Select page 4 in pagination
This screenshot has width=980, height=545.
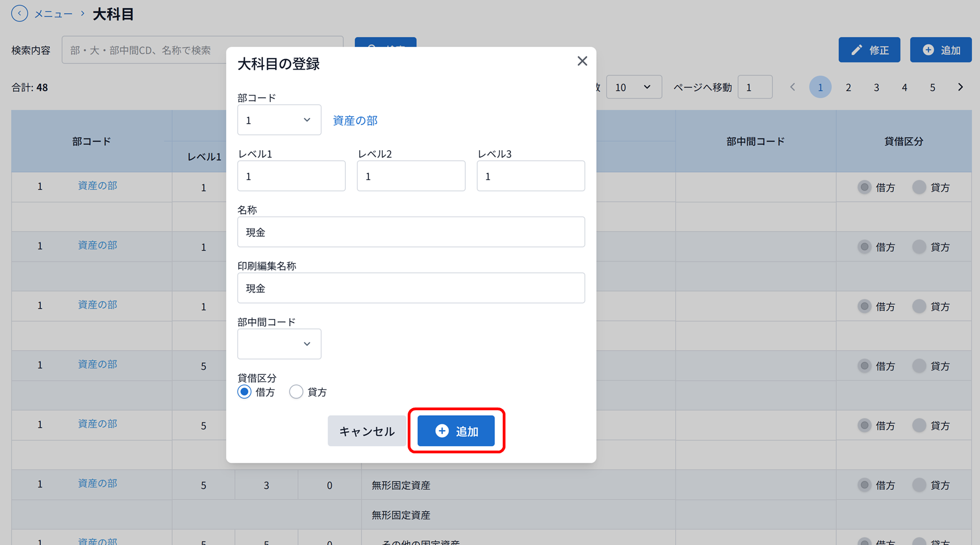pos(904,87)
